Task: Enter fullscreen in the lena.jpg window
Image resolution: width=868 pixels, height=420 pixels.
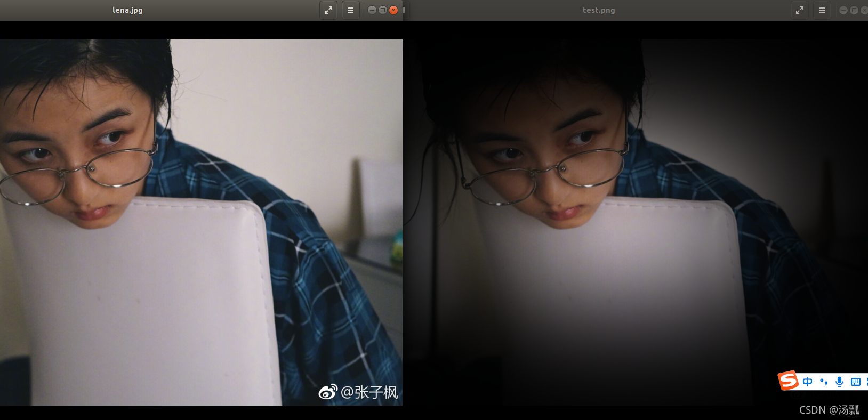Action: click(x=328, y=10)
